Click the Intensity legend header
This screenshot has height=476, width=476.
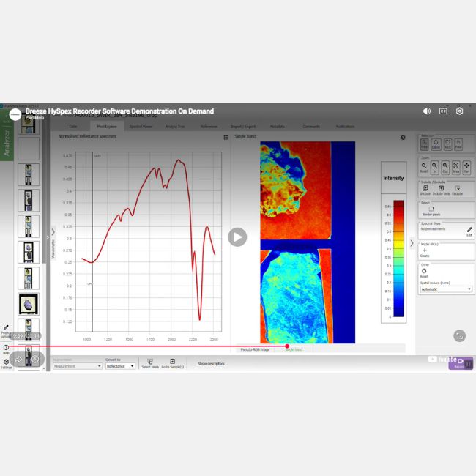click(x=393, y=178)
